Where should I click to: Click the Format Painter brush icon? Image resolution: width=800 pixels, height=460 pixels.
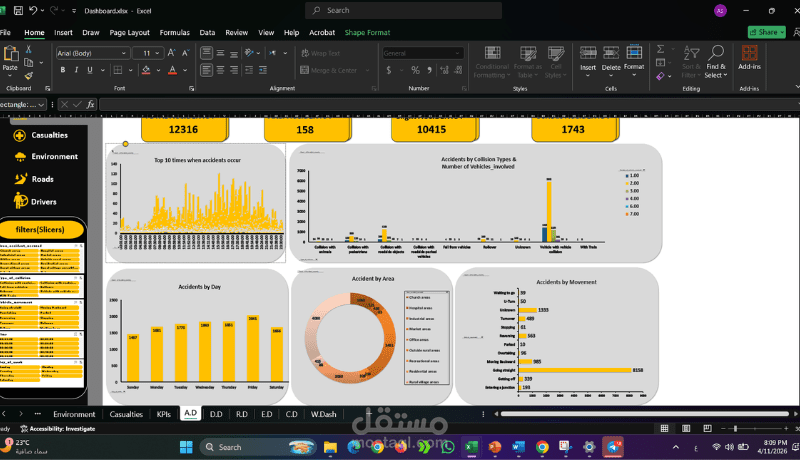29,76
